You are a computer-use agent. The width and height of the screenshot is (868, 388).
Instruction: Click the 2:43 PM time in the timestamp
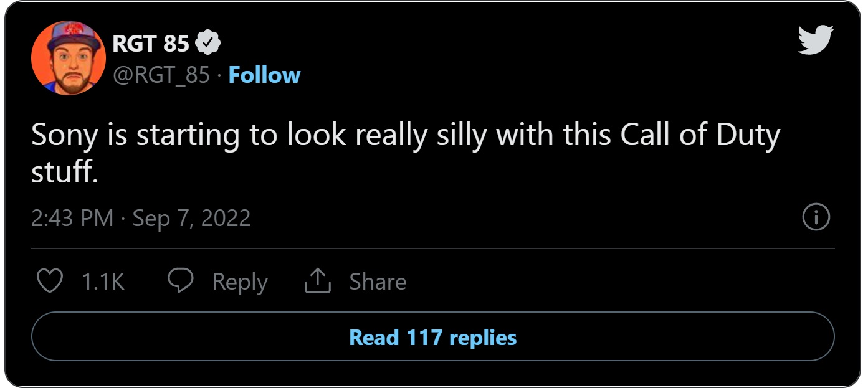tap(72, 218)
